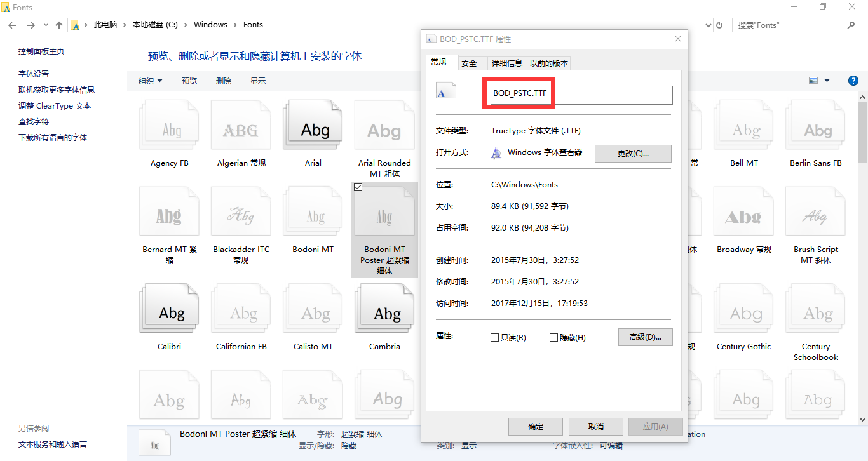
Task: Expand the chevron after 此电脑 in path
Action: [x=125, y=25]
